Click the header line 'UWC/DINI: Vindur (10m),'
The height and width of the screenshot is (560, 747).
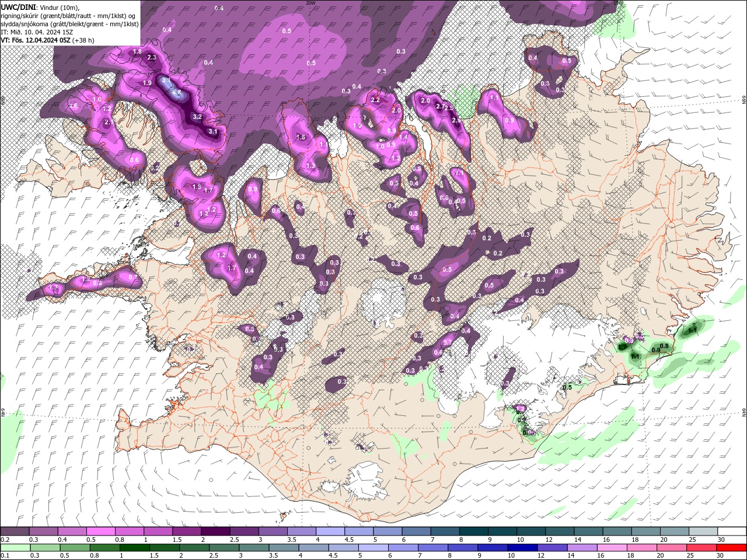click(40, 7)
